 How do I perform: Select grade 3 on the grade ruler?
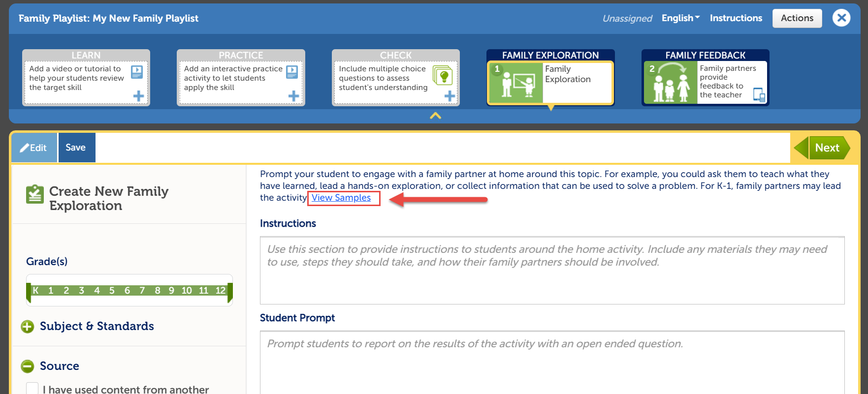[82, 291]
